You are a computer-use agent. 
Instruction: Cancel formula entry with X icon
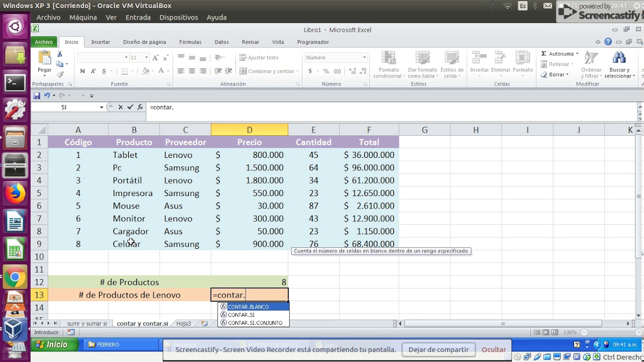(x=120, y=107)
